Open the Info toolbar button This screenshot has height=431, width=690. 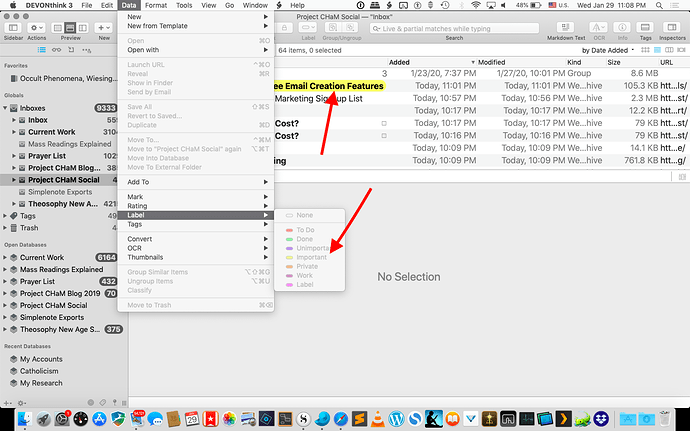[x=622, y=27]
